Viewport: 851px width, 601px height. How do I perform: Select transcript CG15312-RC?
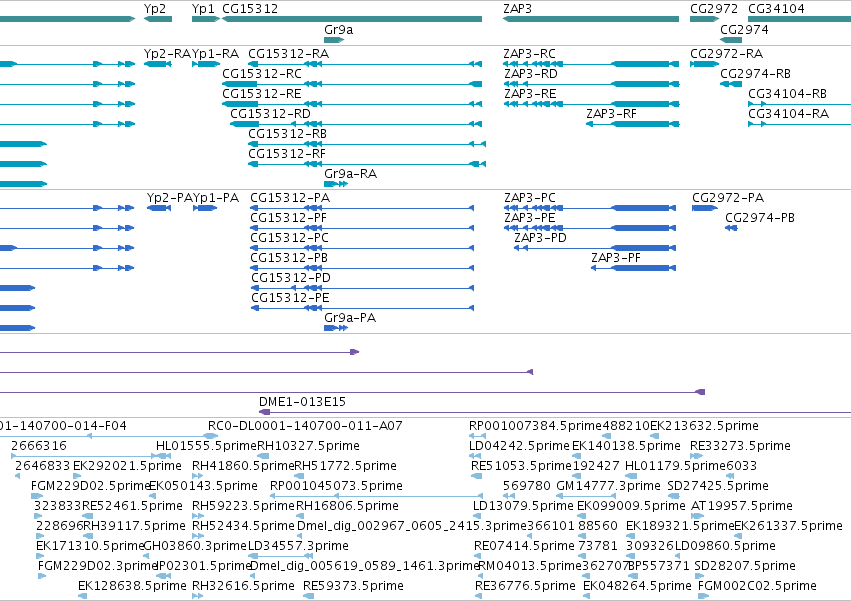pyautogui.click(x=262, y=74)
